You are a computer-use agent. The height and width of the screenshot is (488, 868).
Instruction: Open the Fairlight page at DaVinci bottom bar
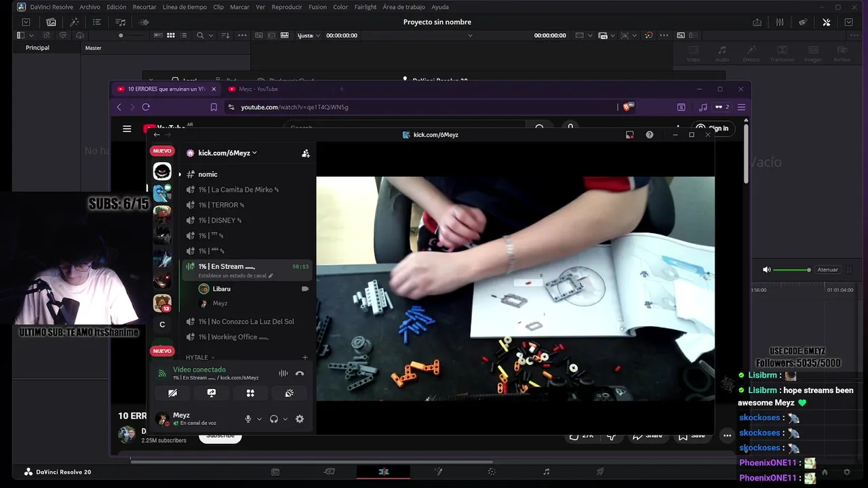click(x=547, y=472)
